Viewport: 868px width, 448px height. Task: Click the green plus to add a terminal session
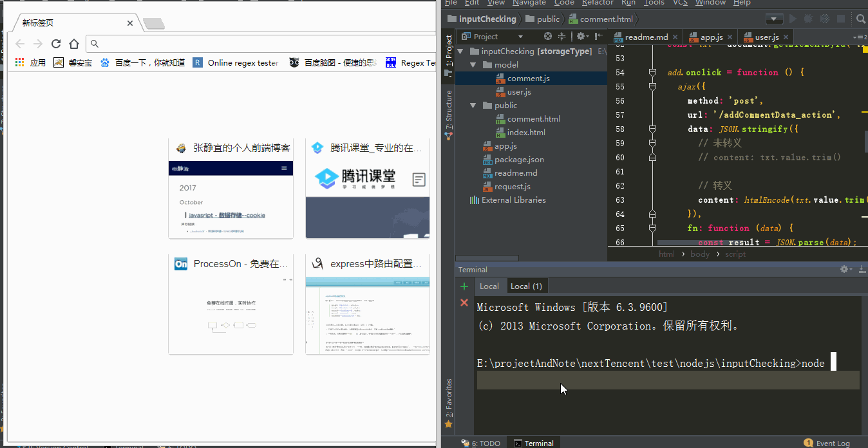(464, 286)
